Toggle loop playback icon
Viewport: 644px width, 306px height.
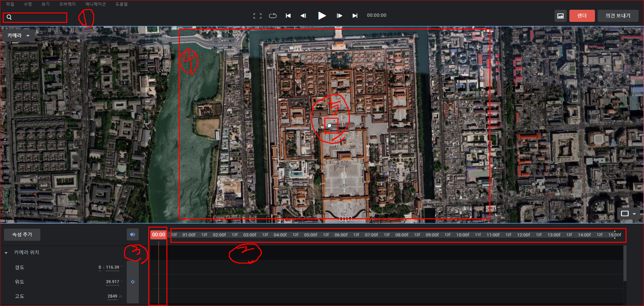point(273,15)
